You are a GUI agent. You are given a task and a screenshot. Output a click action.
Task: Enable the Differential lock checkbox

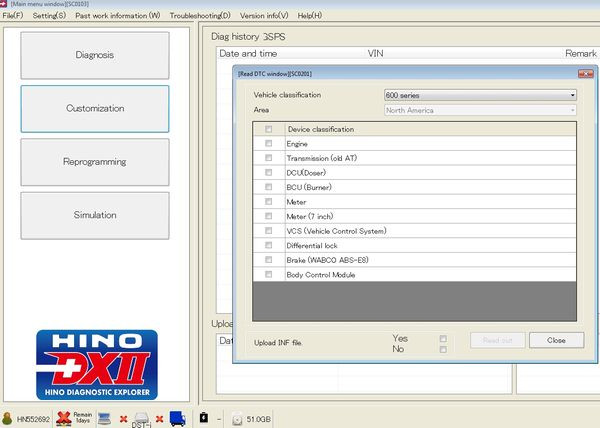click(x=268, y=245)
